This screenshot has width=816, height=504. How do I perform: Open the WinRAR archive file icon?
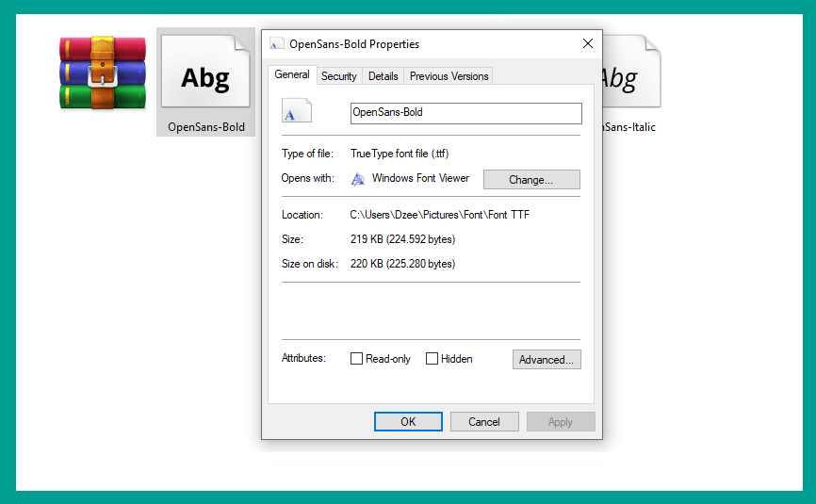point(103,73)
